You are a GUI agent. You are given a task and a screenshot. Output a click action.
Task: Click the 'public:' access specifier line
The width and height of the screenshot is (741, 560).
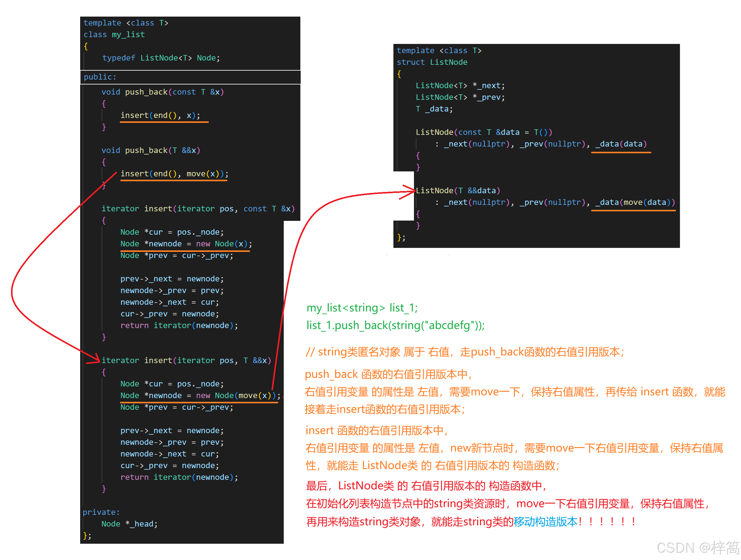(100, 77)
